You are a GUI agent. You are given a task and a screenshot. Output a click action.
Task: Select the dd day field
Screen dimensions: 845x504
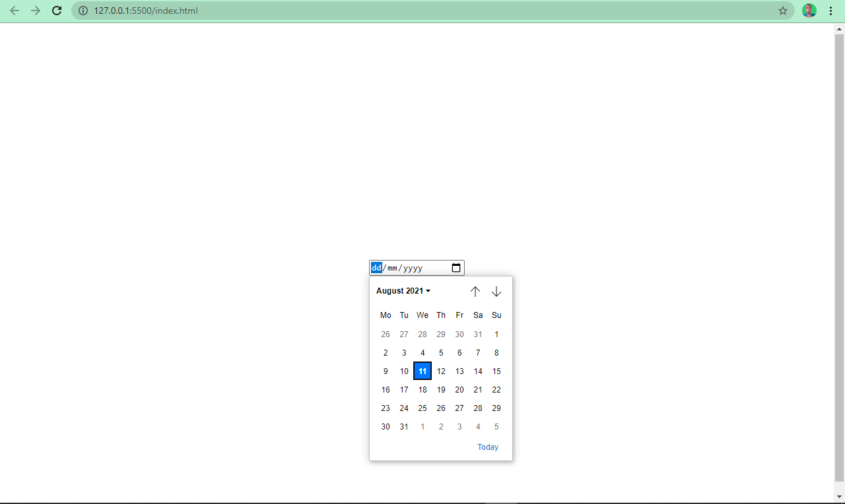376,268
